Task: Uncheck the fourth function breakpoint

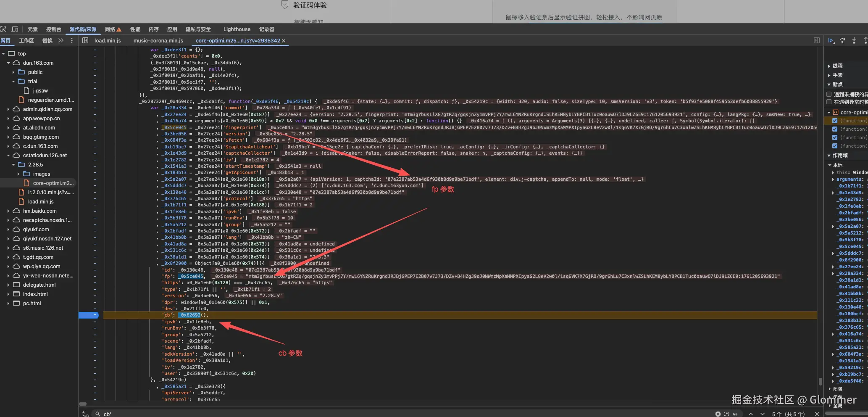Action: pyautogui.click(x=835, y=146)
